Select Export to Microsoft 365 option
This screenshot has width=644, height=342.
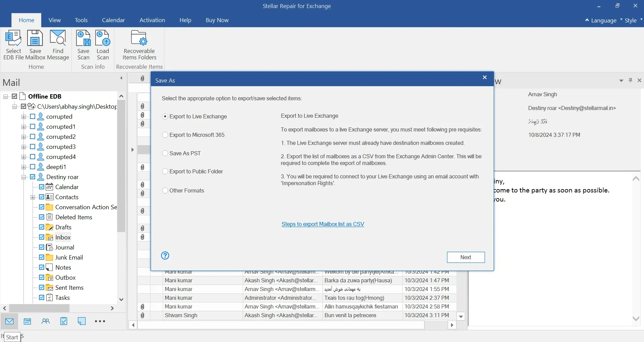click(193, 135)
